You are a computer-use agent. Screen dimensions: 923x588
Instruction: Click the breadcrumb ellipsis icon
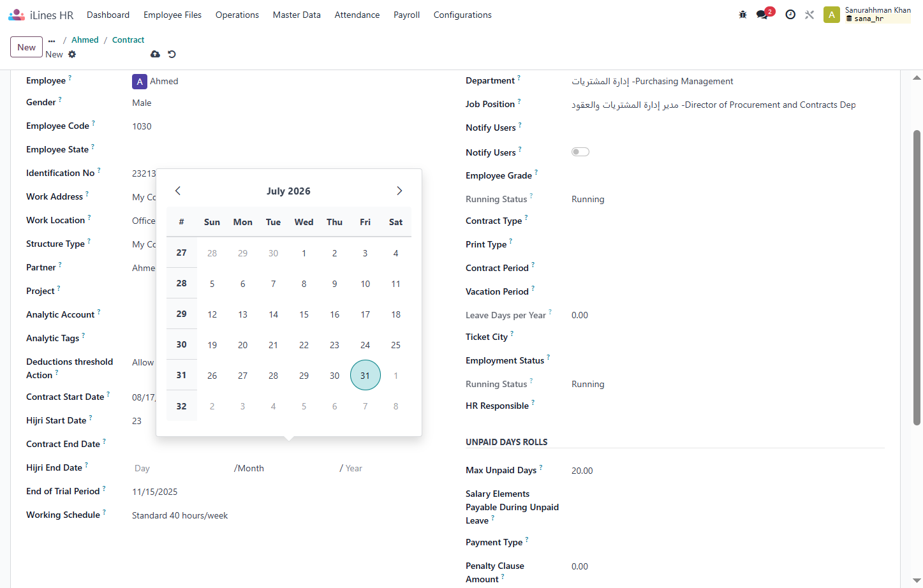point(52,40)
